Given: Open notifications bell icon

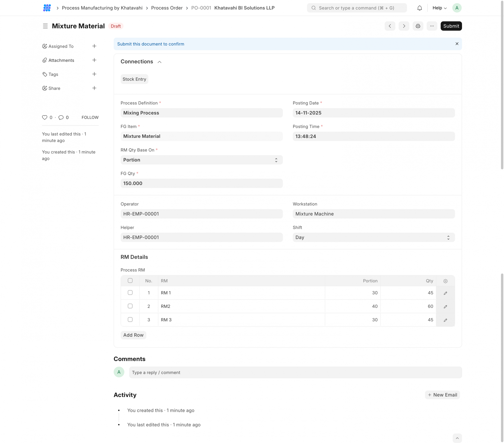Looking at the screenshot, I should 419,8.
